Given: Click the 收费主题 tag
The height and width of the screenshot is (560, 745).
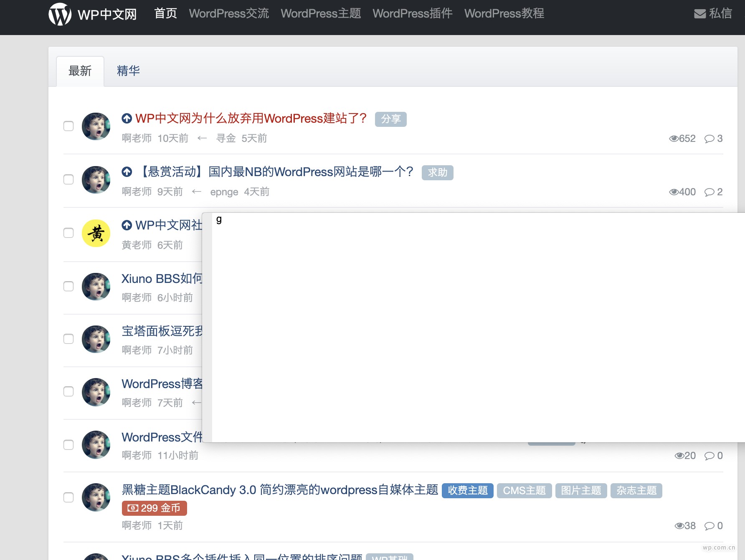Looking at the screenshot, I should (x=468, y=491).
